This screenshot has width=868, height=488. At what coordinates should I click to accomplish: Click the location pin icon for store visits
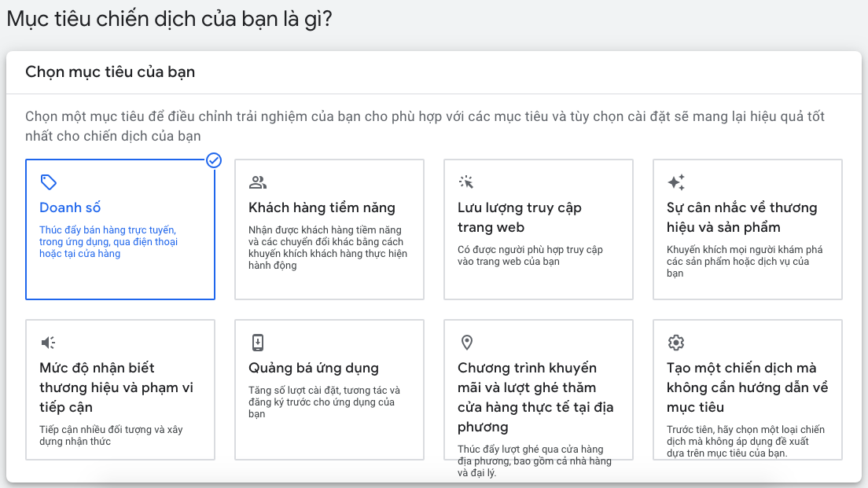point(467,343)
